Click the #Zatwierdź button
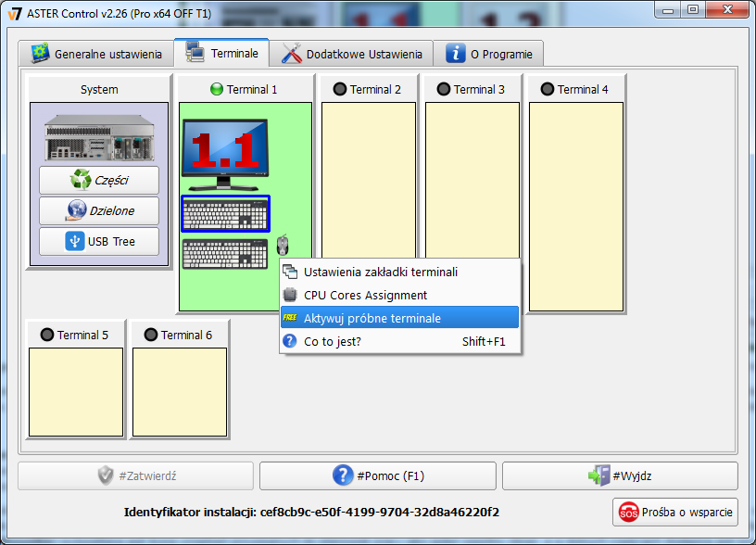This screenshot has height=545, width=756. click(135, 476)
